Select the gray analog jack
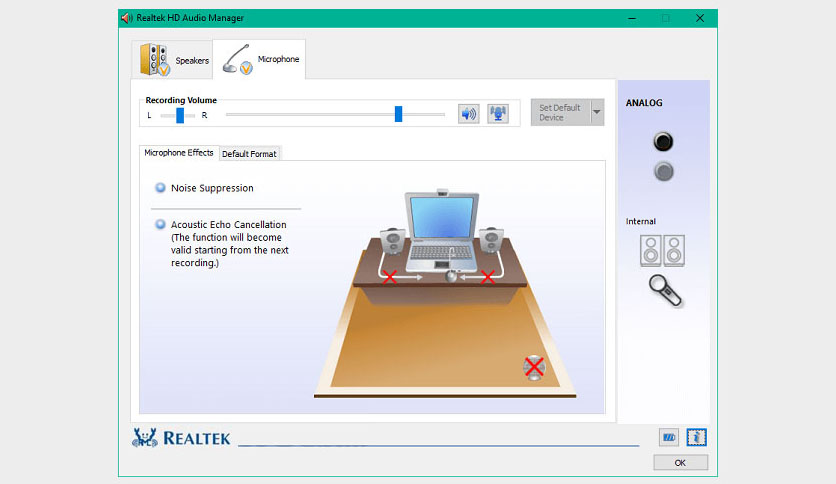The height and width of the screenshot is (484, 836). click(x=664, y=172)
